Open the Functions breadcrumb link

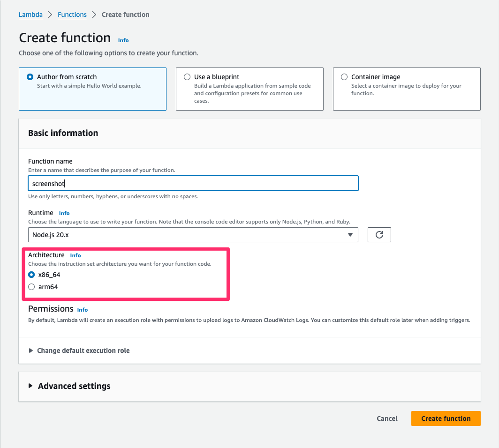[72, 15]
